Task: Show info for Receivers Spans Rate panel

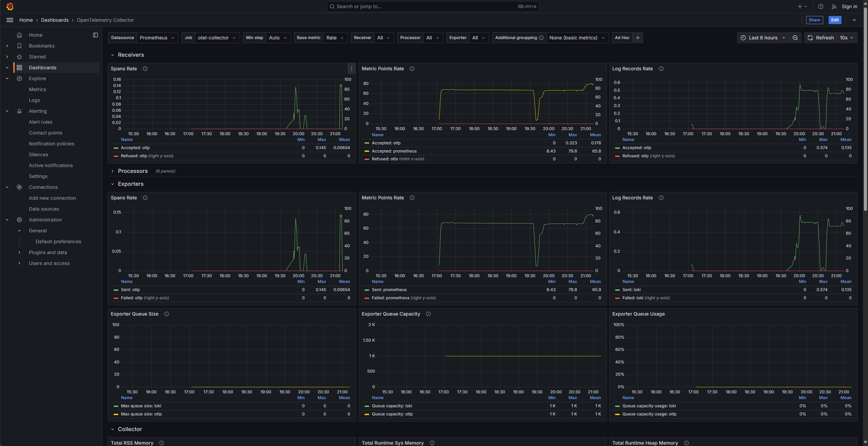Action: click(x=145, y=69)
